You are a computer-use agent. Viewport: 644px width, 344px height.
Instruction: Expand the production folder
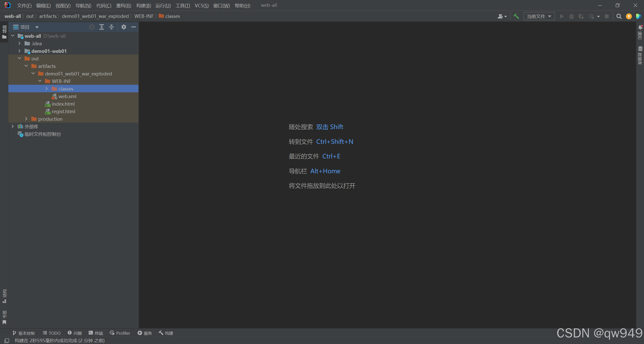click(x=26, y=119)
